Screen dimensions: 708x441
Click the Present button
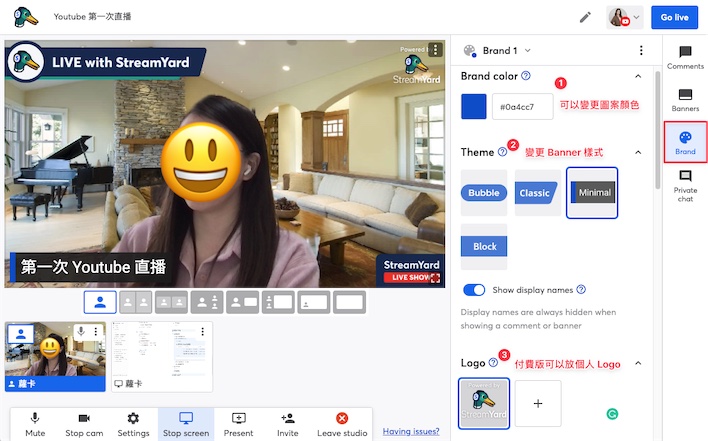(x=238, y=424)
